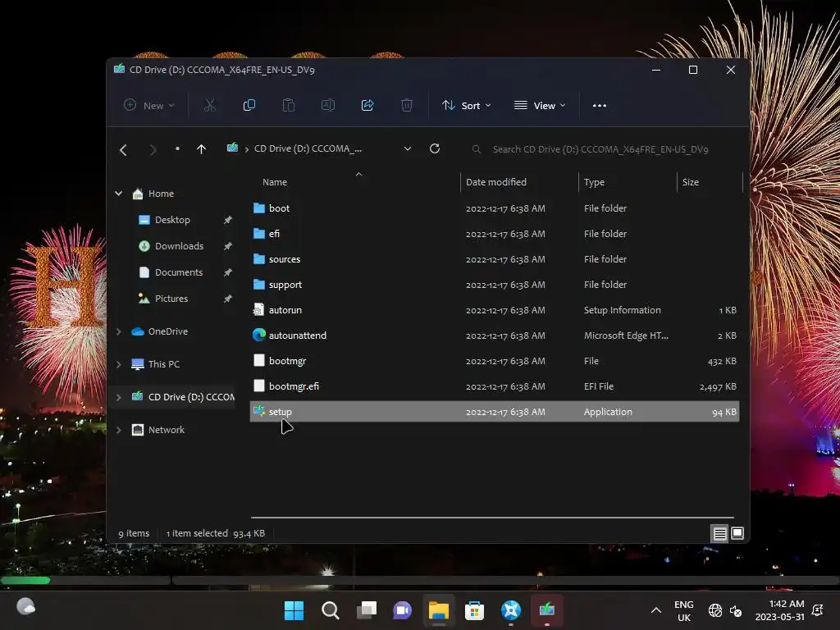The image size is (840, 630).
Task: Select the sources folder row
Action: point(495,259)
